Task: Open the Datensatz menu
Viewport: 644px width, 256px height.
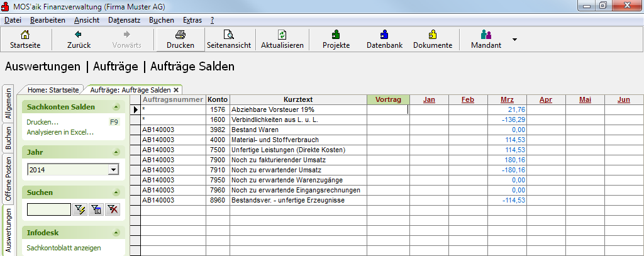Action: (125, 20)
